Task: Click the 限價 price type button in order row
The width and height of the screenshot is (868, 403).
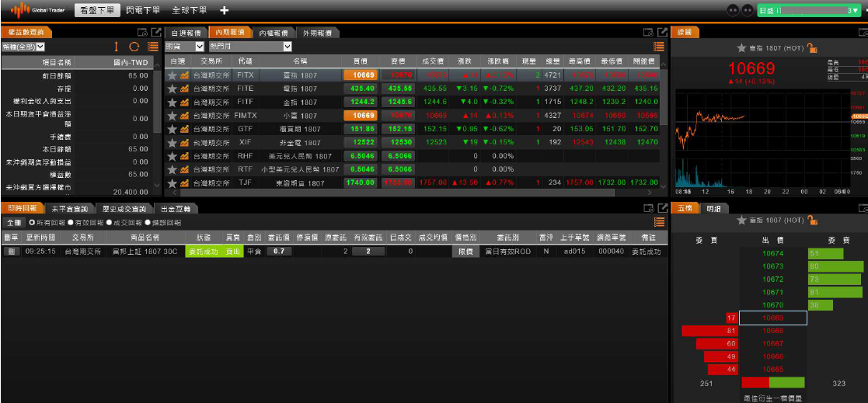Action: [x=465, y=252]
